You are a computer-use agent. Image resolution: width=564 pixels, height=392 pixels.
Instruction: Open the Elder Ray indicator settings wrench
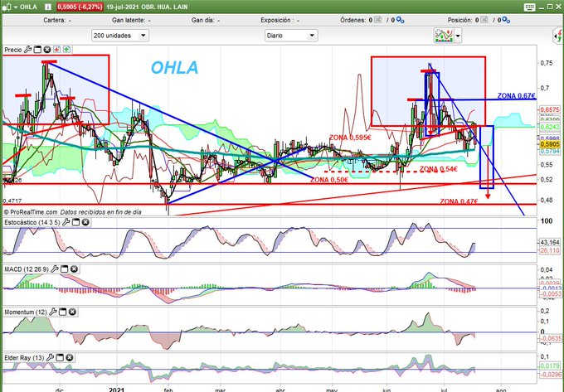point(50,357)
